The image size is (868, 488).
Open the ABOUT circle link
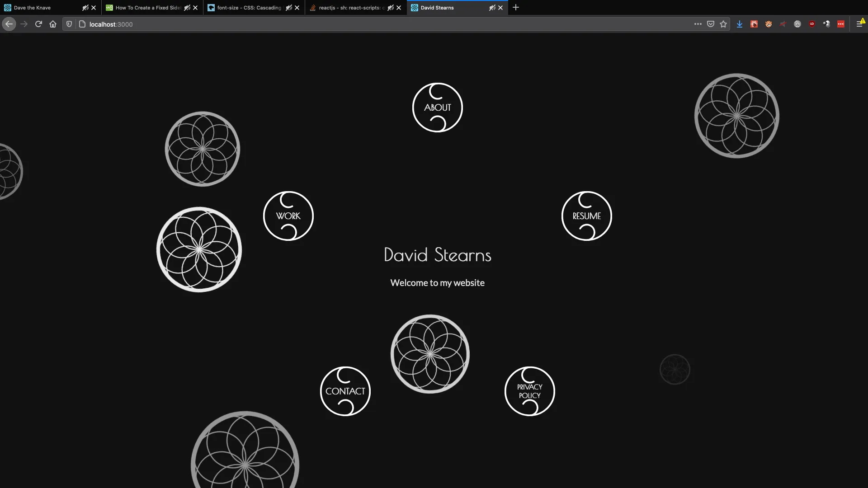[x=437, y=107]
